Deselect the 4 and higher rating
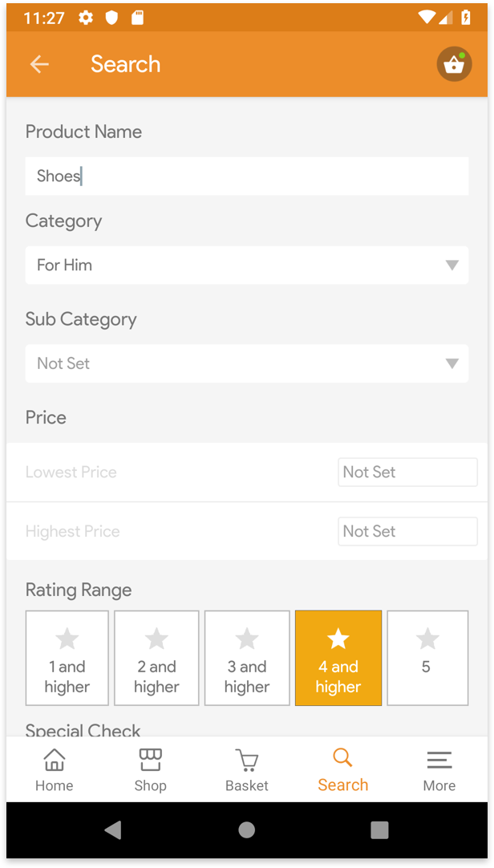 click(x=338, y=658)
